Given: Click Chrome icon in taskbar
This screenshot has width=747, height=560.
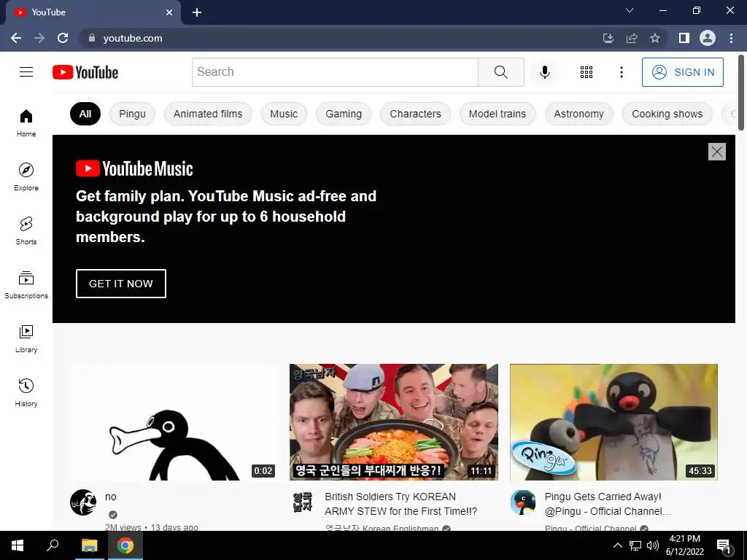Looking at the screenshot, I should (x=125, y=545).
